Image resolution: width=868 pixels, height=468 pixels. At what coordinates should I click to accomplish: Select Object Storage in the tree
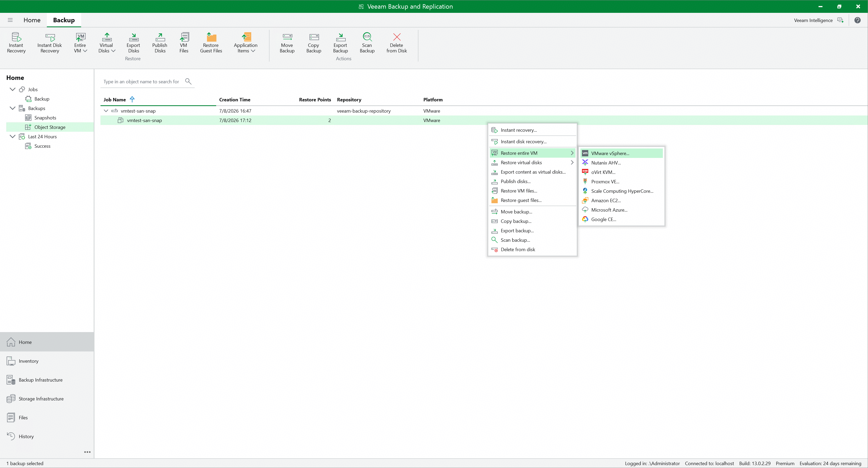pos(50,127)
